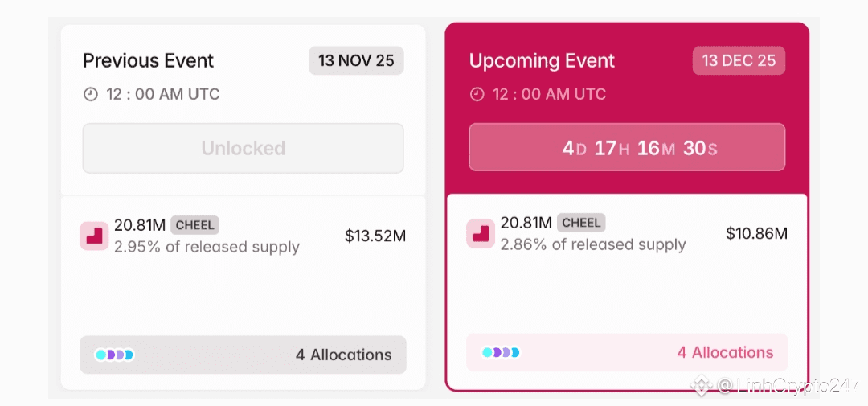
Task: Click the watermark logo beside LinhCrypto247
Action: [x=702, y=387]
